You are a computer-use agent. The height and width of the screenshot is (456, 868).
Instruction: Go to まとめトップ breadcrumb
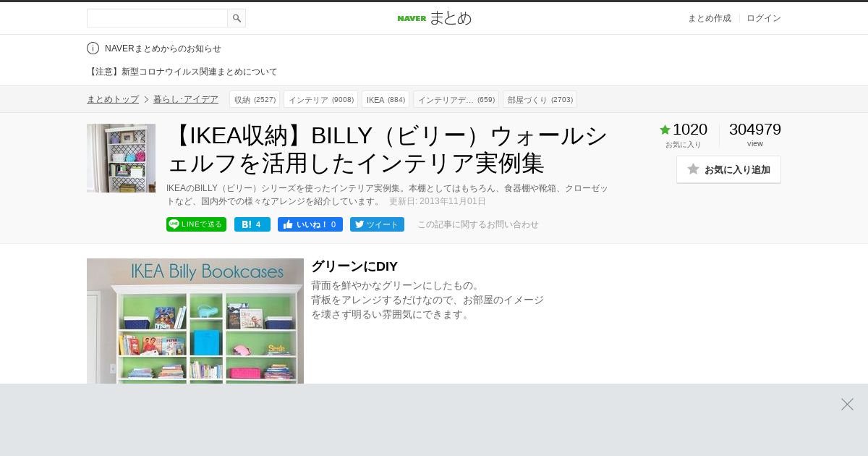tap(113, 99)
